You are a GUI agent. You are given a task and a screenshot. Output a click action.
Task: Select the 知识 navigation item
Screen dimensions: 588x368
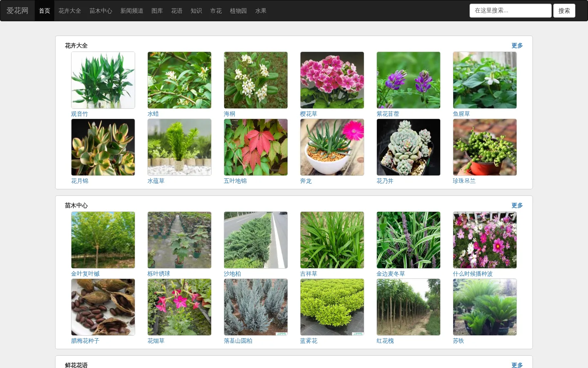pos(196,11)
